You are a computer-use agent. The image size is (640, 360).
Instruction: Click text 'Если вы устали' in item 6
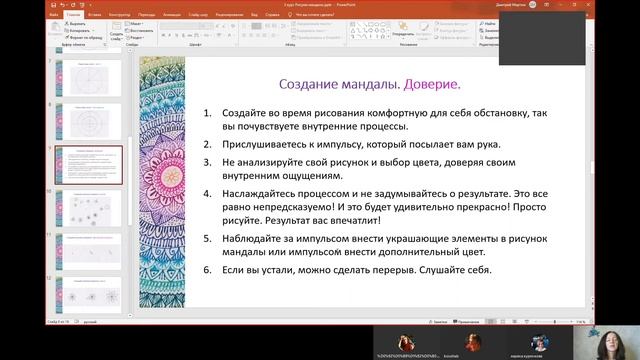pos(258,270)
